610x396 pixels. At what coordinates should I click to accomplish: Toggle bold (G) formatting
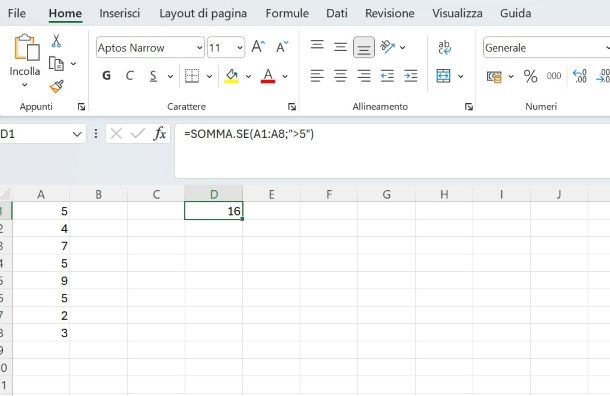106,75
